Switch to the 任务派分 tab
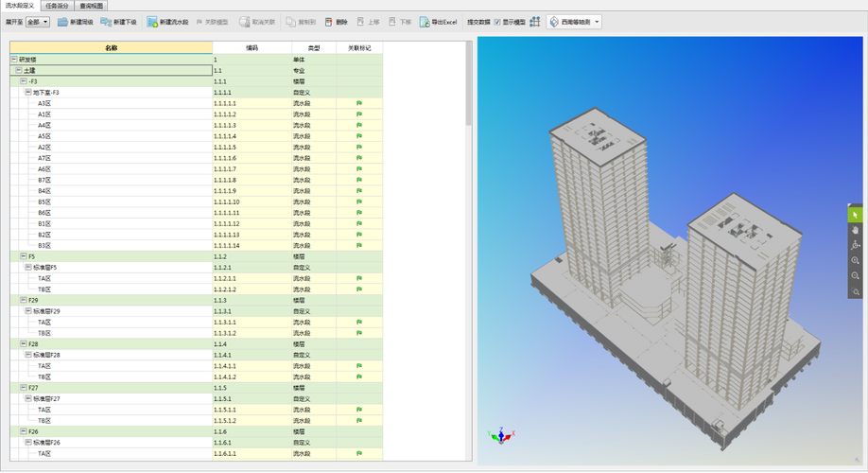868x473 pixels. coord(57,6)
